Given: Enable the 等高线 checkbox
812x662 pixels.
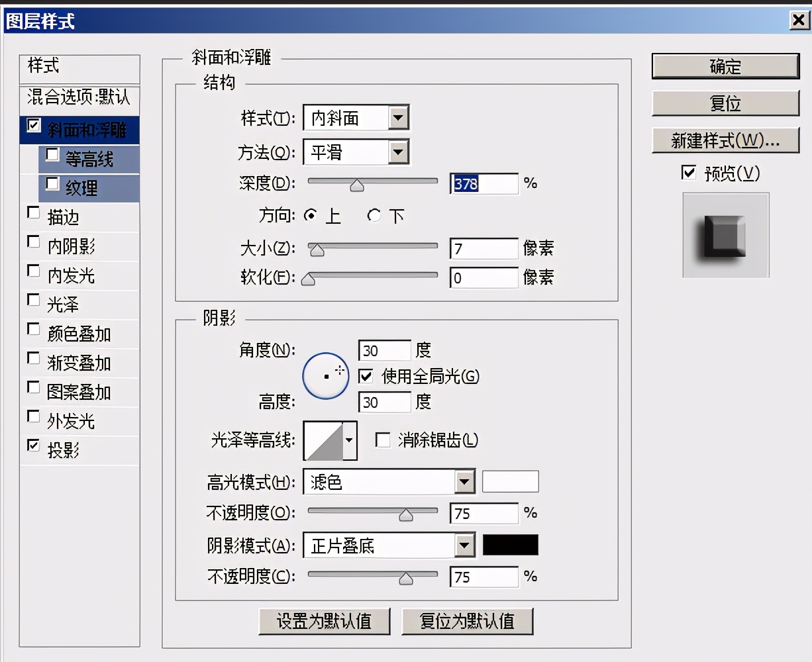Looking at the screenshot, I should coord(52,154).
